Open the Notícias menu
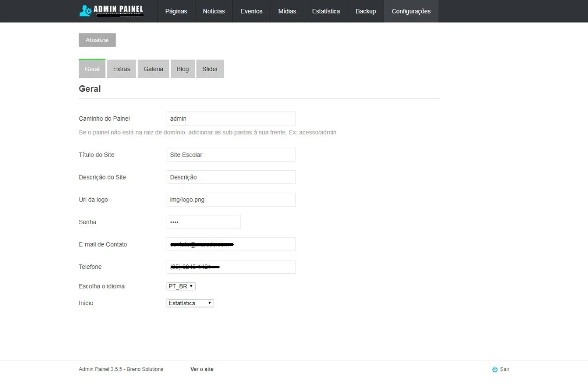Viewport: 588px width, 388px height. pyautogui.click(x=214, y=11)
